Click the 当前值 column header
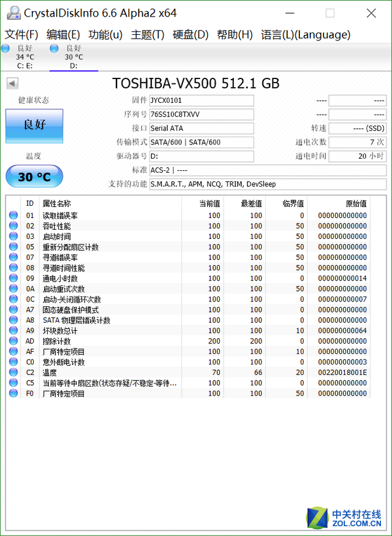The width and height of the screenshot is (392, 536). click(203, 204)
